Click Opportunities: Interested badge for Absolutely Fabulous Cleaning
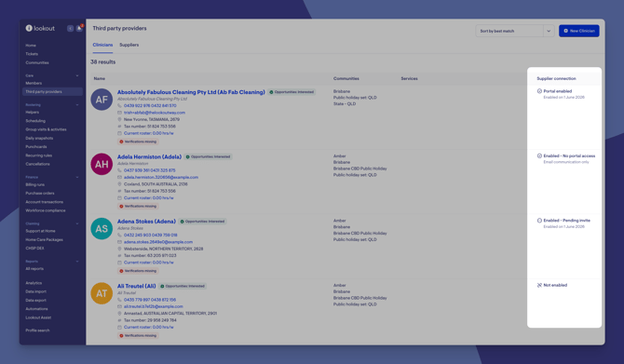 (x=292, y=92)
